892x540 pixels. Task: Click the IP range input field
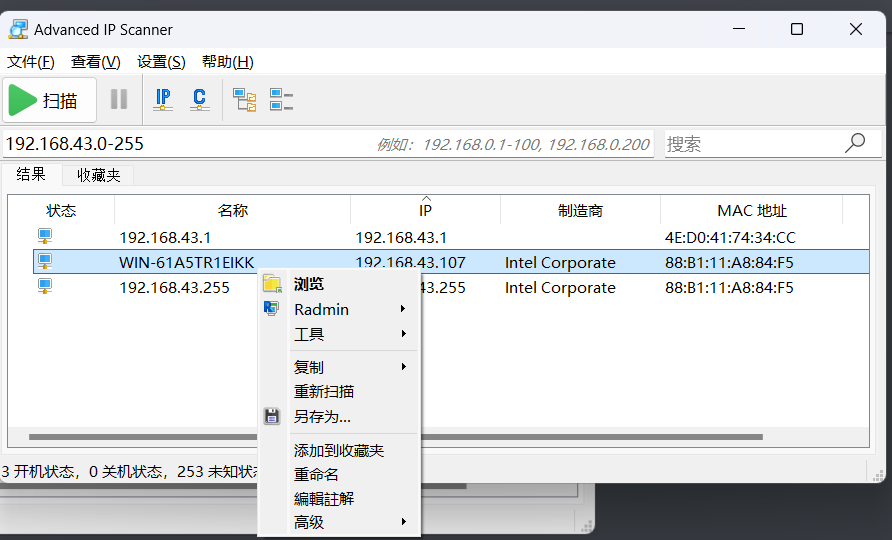[328, 143]
